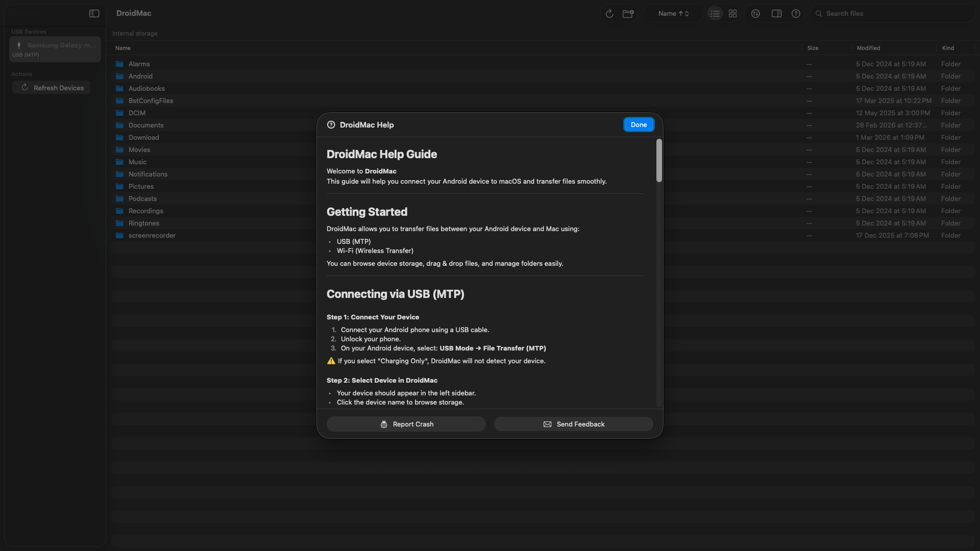Enable list view mode
The image size is (980, 551).
(715, 13)
